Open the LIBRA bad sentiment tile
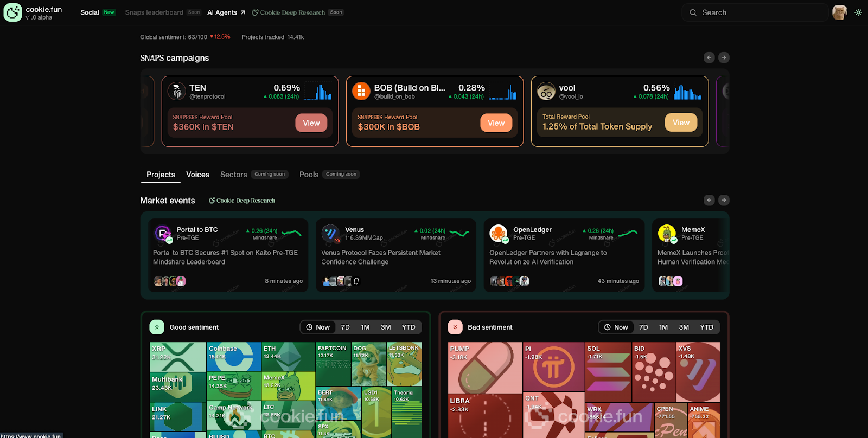The image size is (868, 438). coord(485,416)
